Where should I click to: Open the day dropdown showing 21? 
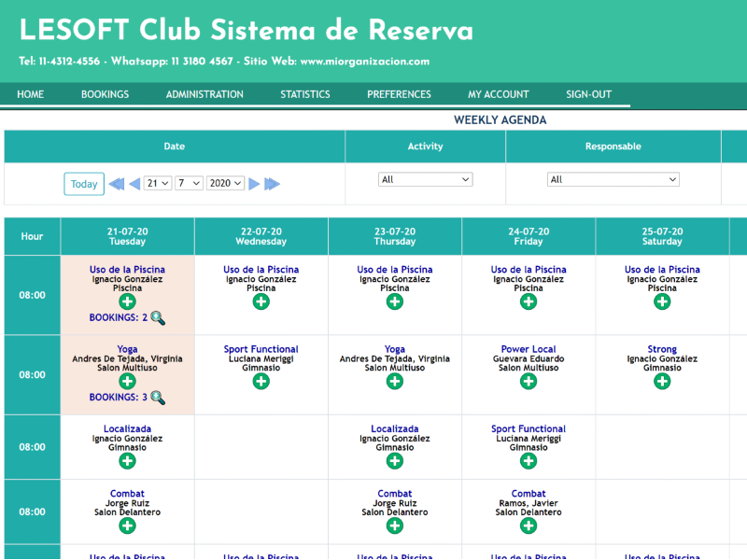158,184
